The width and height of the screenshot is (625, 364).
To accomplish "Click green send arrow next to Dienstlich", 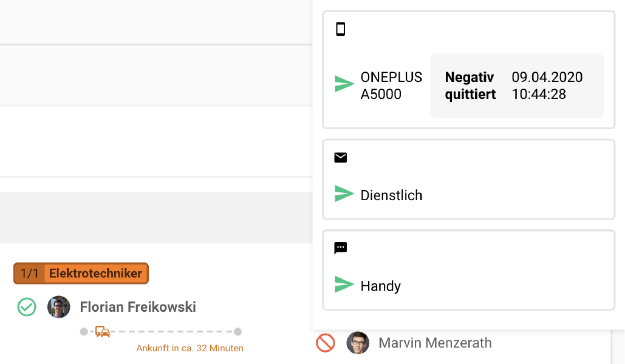I will (344, 194).
